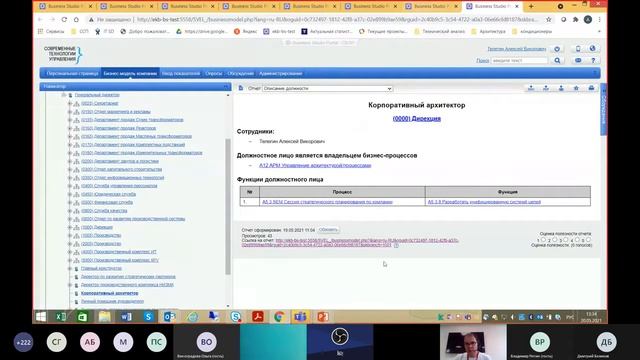Viewport: 640px width, 360px height.
Task: Click the Navigator scroll down arrow
Action: coord(228,306)
